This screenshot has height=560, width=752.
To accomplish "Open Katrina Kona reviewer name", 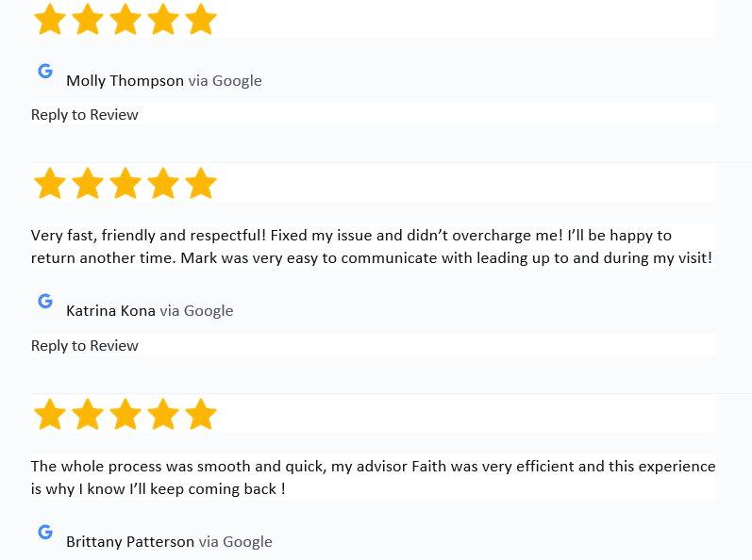I will pyautogui.click(x=110, y=310).
